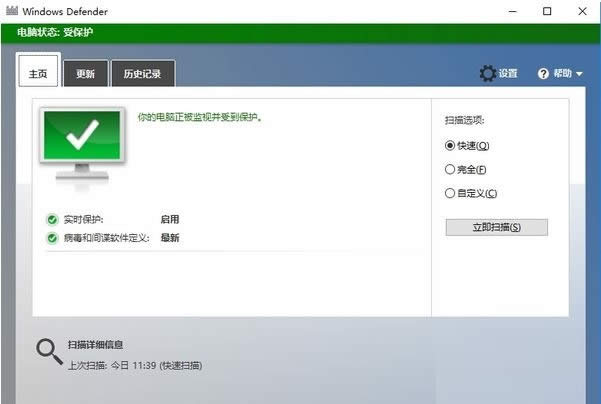Select the 快速 (Quick) scan option
601x404 pixels.
click(x=450, y=145)
